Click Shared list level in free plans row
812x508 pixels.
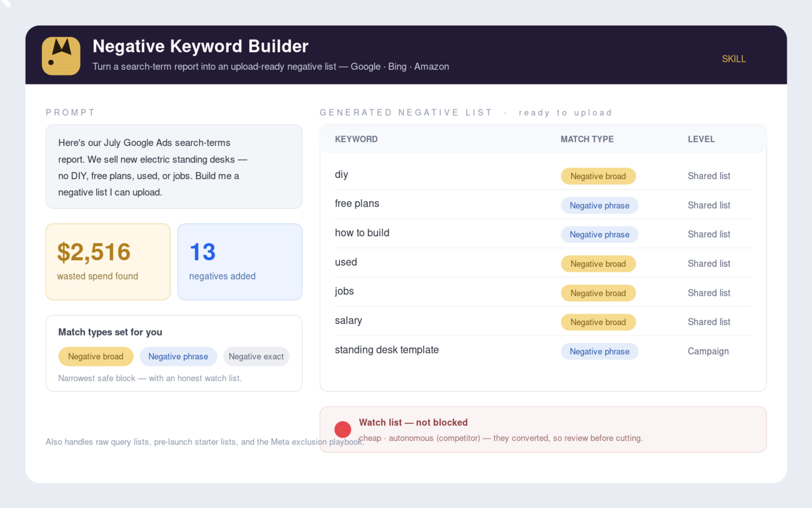709,205
